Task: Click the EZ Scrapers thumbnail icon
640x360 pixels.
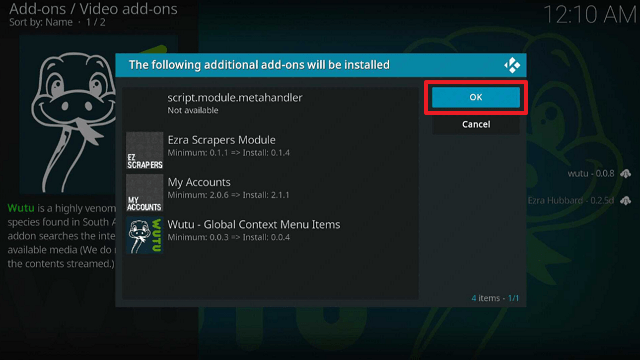Action: pyautogui.click(x=144, y=151)
